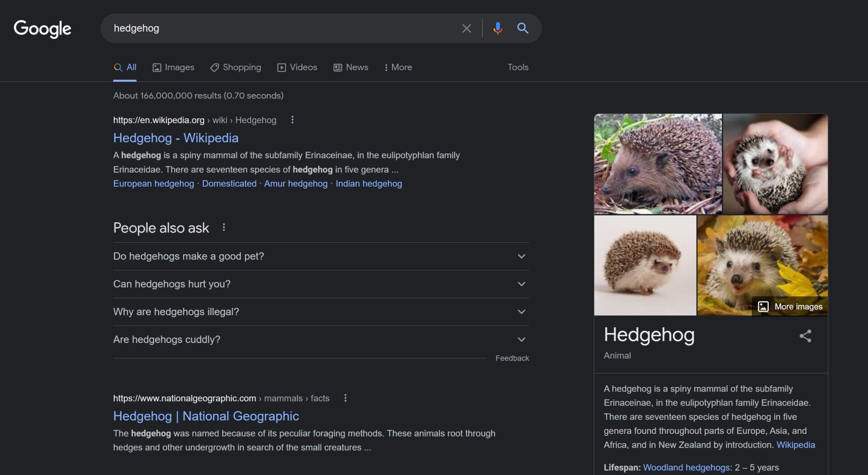Screen dimensions: 868x475
Task: Share the Hedgehog knowledge panel
Action: coord(805,335)
